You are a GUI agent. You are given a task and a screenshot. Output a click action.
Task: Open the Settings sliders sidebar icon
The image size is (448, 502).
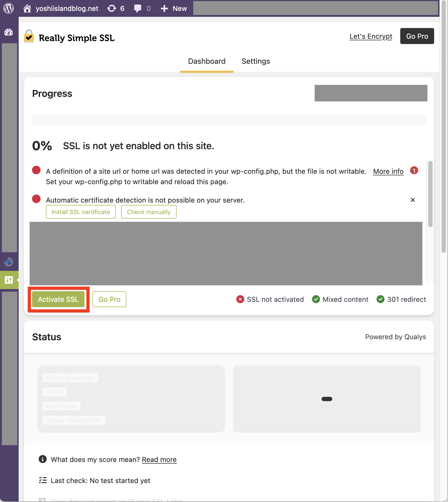(x=9, y=280)
